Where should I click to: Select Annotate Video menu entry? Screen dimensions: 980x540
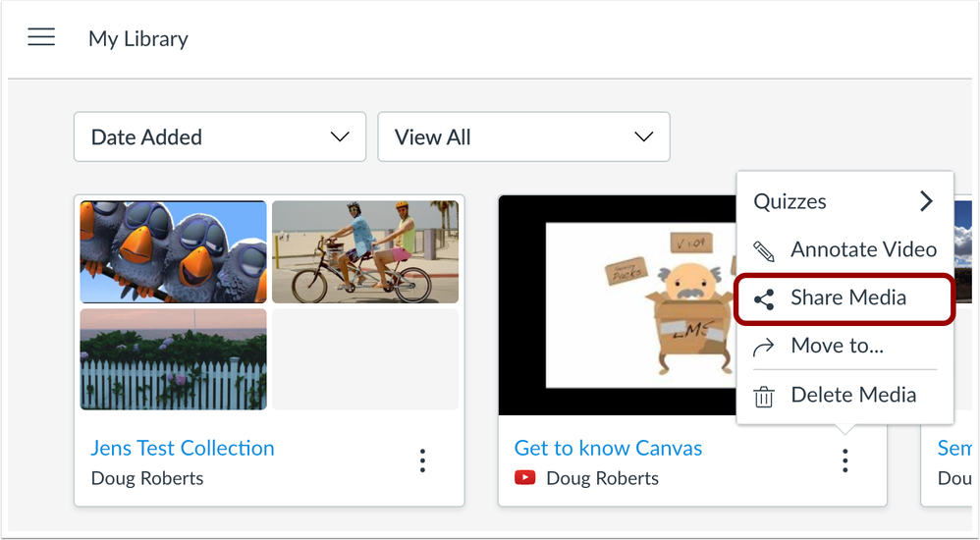[x=863, y=250]
